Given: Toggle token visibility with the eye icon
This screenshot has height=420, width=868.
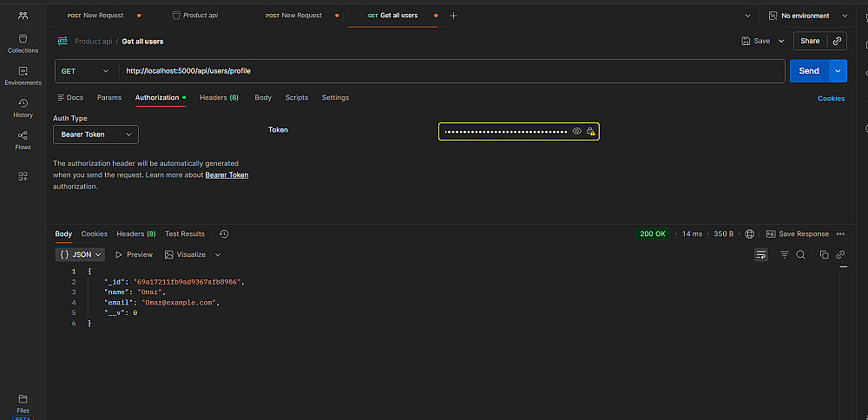Looking at the screenshot, I should (x=576, y=132).
